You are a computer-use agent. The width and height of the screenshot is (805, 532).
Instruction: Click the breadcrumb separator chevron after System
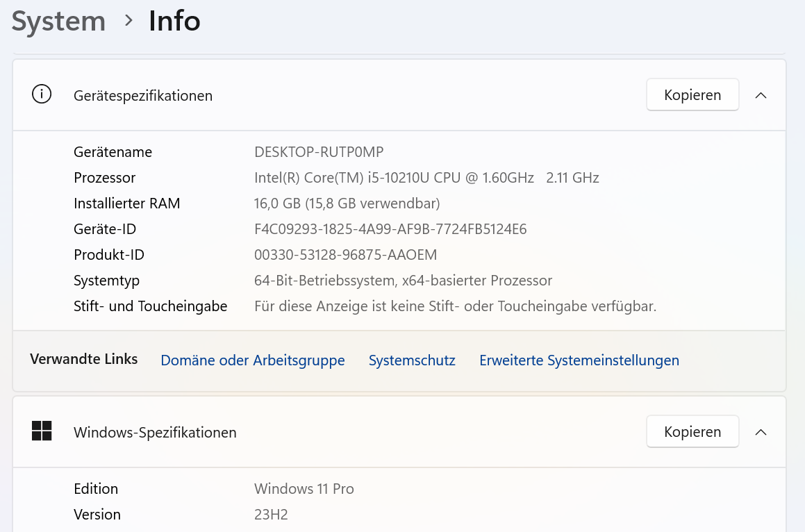click(x=128, y=21)
